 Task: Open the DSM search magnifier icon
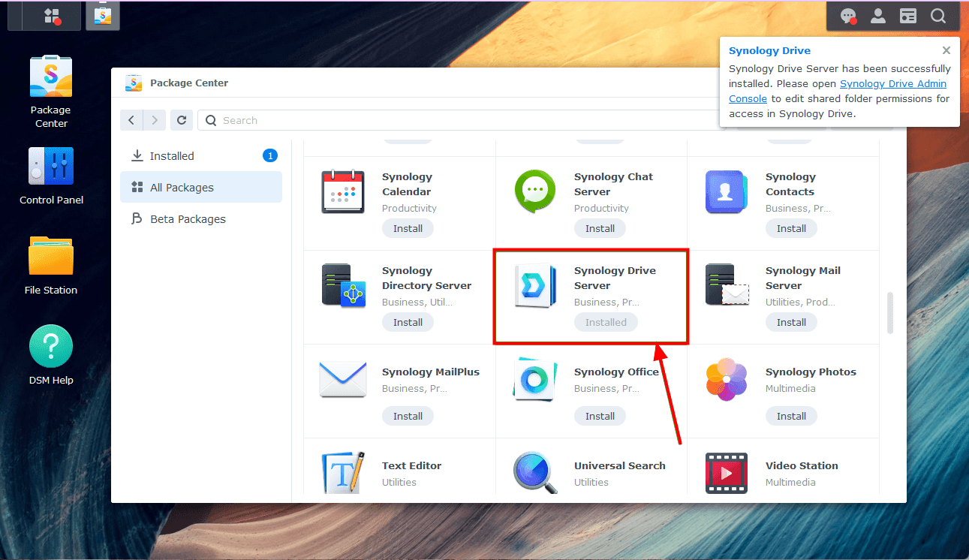[938, 16]
